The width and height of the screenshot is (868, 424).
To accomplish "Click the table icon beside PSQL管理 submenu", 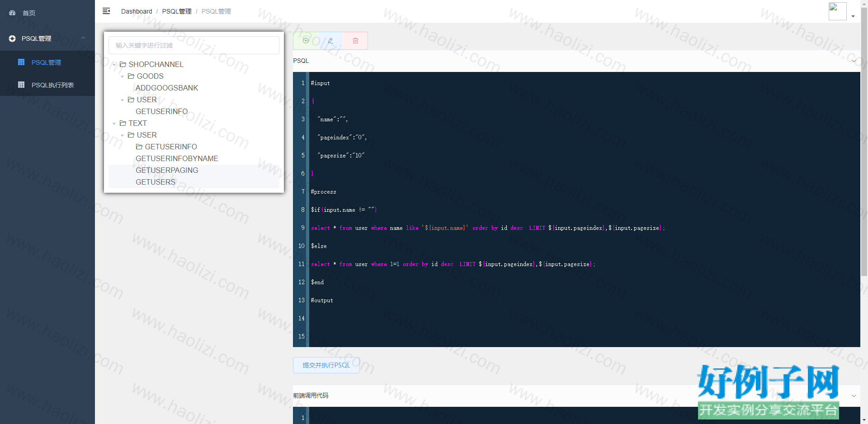I will coord(21,62).
